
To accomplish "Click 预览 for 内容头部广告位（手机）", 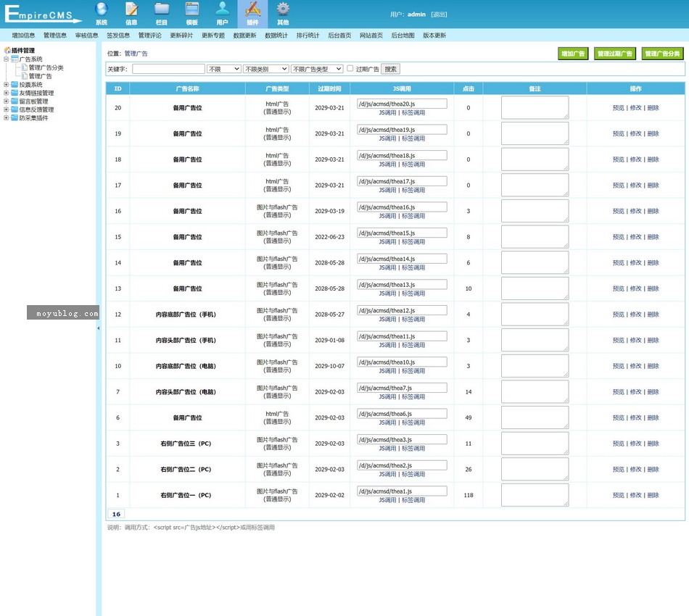I will click(x=618, y=340).
